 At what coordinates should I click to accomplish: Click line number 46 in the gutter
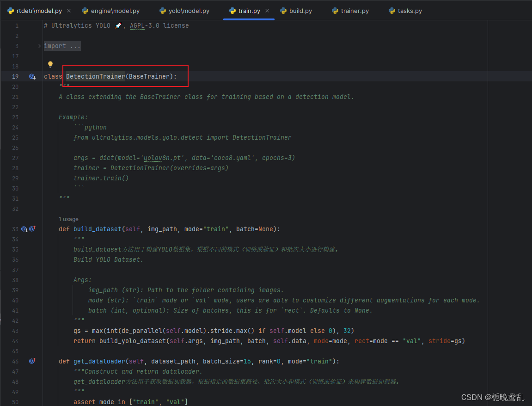(15, 362)
